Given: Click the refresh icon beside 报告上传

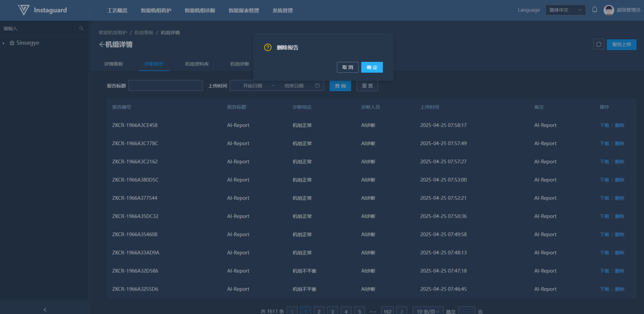Looking at the screenshot, I should click(598, 44).
